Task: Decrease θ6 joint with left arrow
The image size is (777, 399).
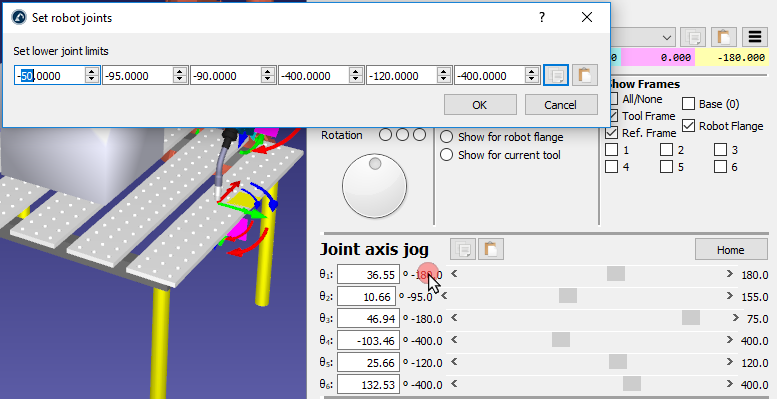Action: (454, 384)
